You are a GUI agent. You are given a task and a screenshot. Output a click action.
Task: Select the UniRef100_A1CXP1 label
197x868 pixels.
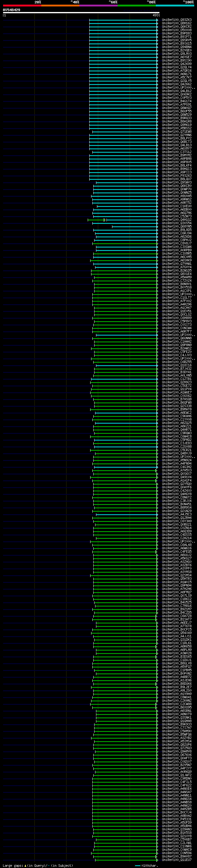tap(177, 291)
